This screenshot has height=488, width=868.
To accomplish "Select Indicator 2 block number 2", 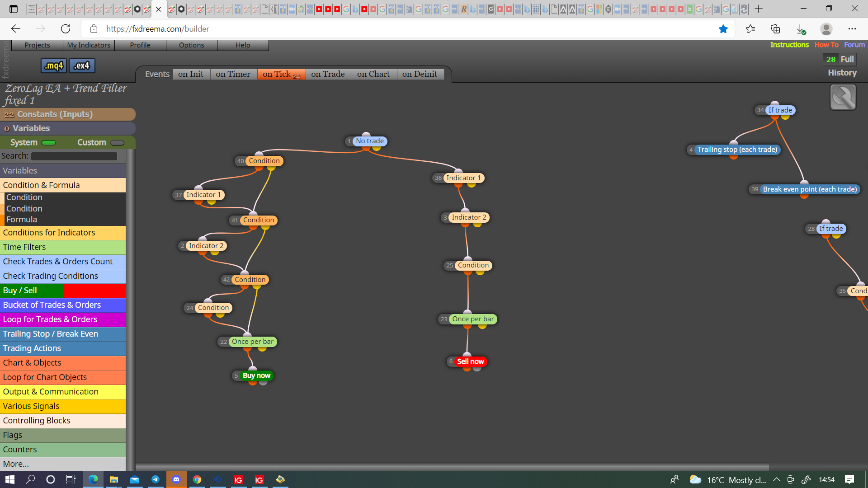I will tap(206, 246).
